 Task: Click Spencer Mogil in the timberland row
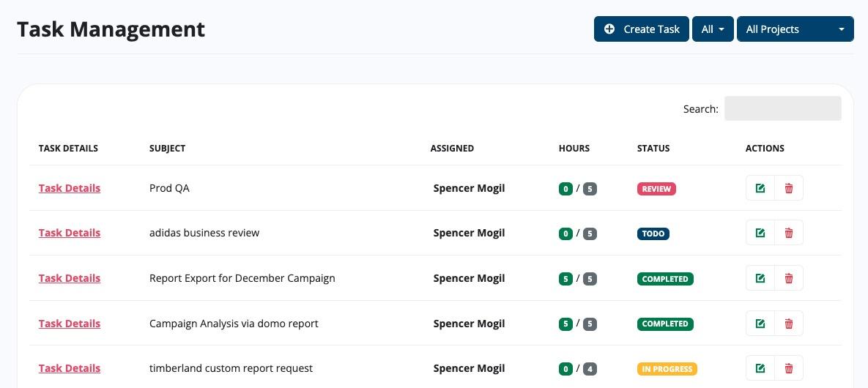469,368
